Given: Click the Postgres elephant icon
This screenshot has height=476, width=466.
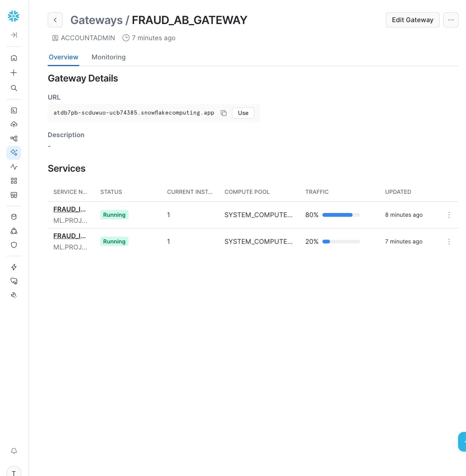Looking at the screenshot, I should coord(14,281).
